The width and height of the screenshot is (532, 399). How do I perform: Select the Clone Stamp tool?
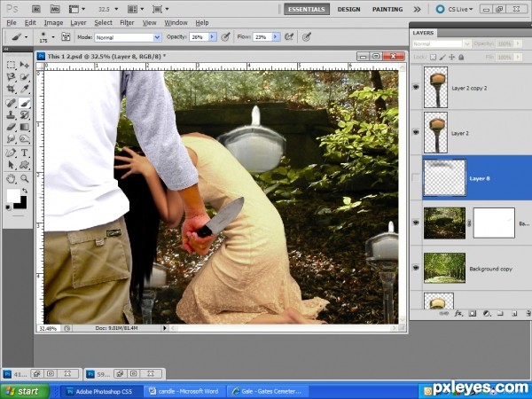point(11,115)
